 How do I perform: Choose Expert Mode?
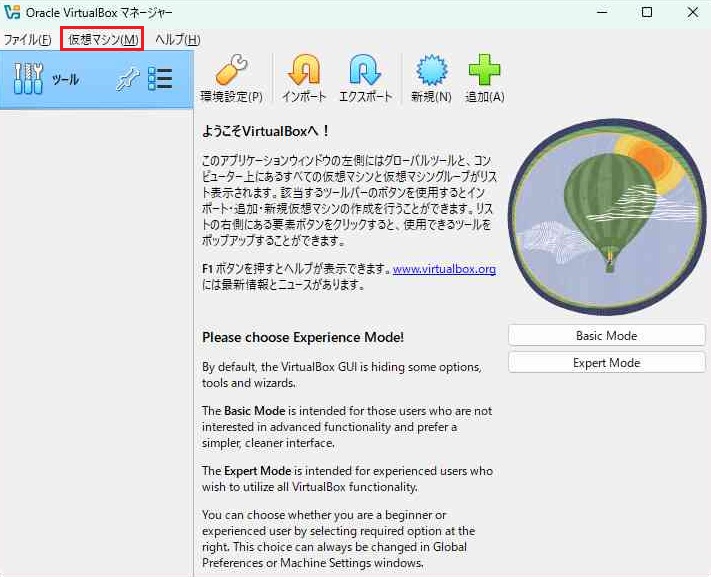point(607,363)
